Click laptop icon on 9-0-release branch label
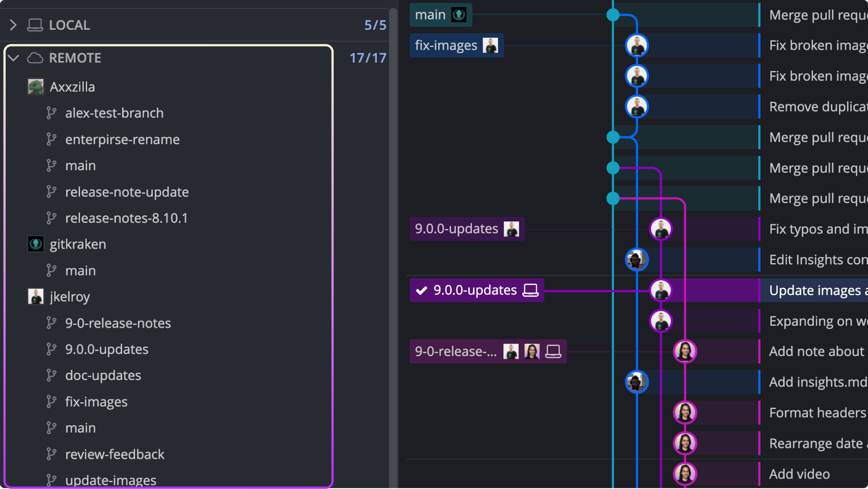This screenshot has height=489, width=868. (553, 351)
